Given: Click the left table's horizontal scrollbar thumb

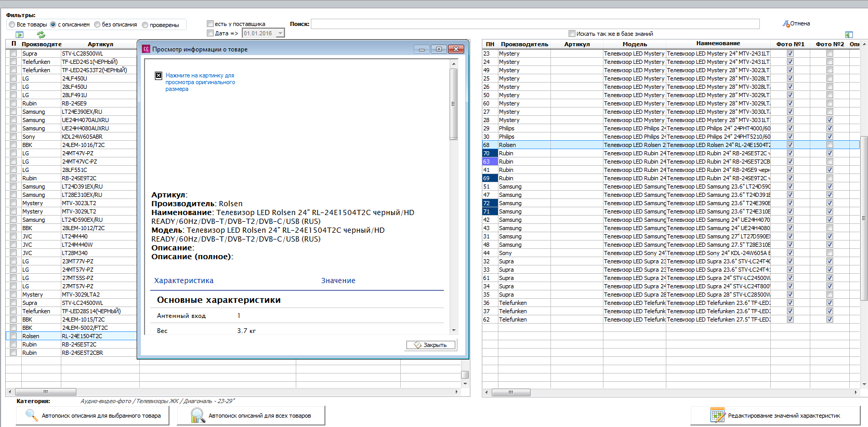Looking at the screenshot, I should (x=46, y=392).
